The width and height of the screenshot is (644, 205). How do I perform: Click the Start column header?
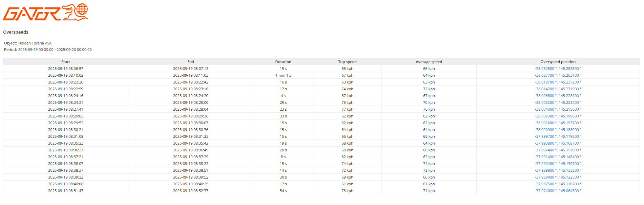pos(65,62)
